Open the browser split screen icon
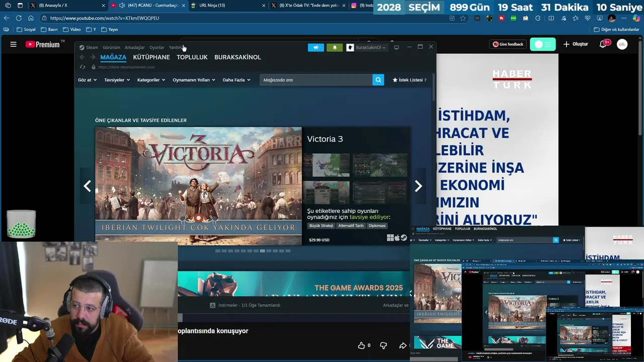This screenshot has width=644, height=362. tap(551, 18)
